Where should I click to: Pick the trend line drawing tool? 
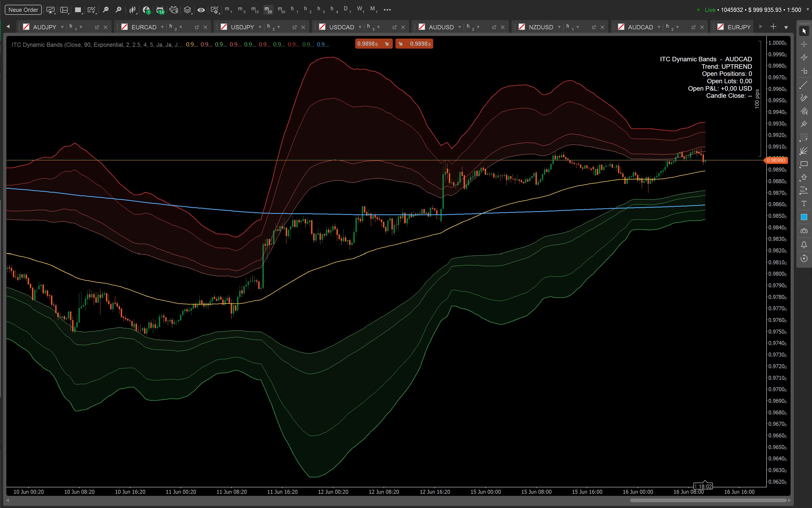click(804, 85)
